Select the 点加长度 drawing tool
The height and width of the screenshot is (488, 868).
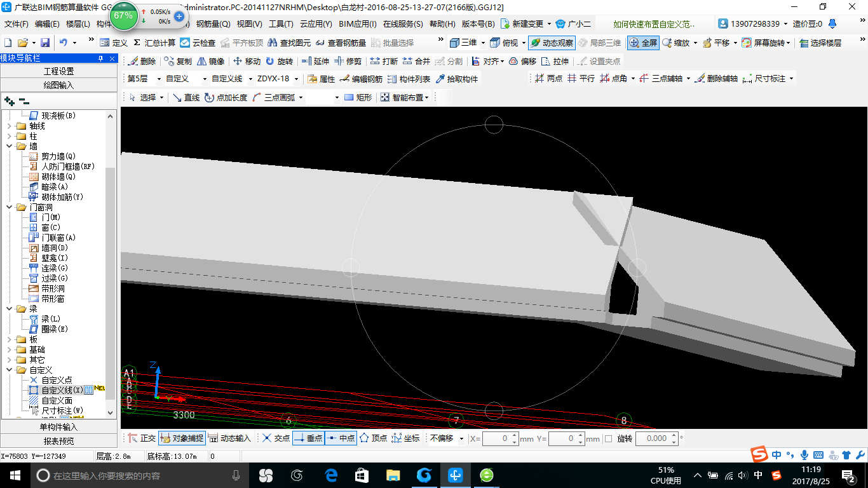(x=226, y=98)
